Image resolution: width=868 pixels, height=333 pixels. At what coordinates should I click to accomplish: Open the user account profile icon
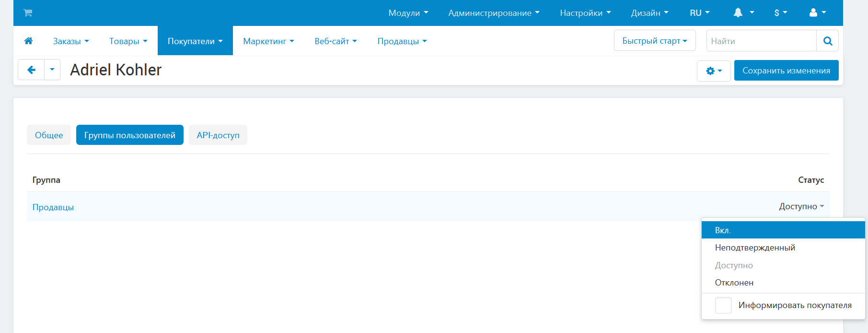[817, 13]
